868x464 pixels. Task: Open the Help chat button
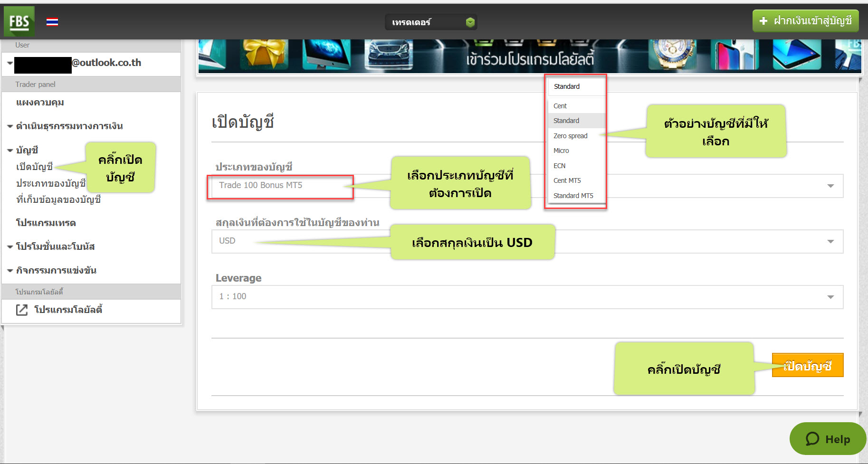click(x=828, y=439)
